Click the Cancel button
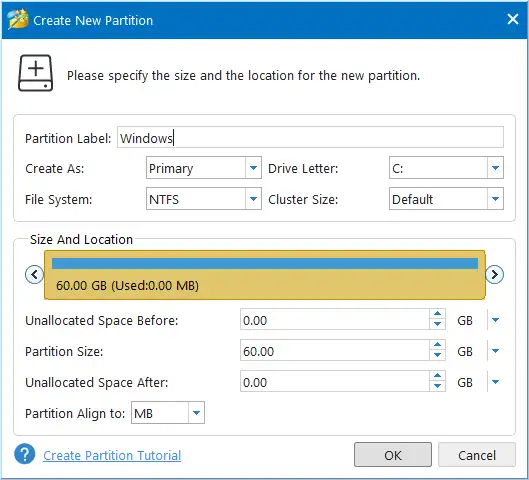Screen dimensions: 529x480 pyautogui.click(x=477, y=455)
